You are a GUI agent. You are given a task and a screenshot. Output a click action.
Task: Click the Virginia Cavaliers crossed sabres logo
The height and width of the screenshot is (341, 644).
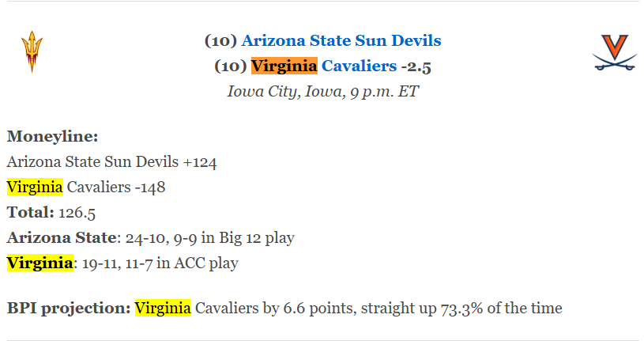[614, 53]
